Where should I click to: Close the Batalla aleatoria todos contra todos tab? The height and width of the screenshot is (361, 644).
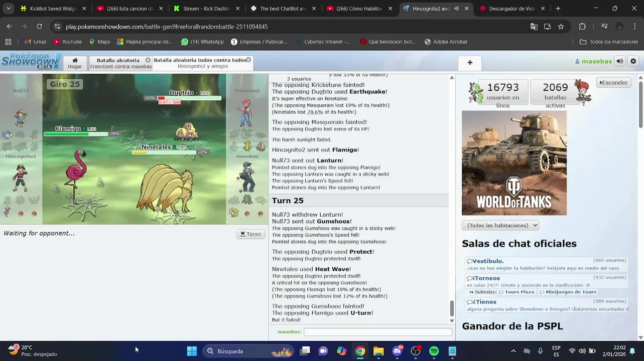(x=249, y=60)
